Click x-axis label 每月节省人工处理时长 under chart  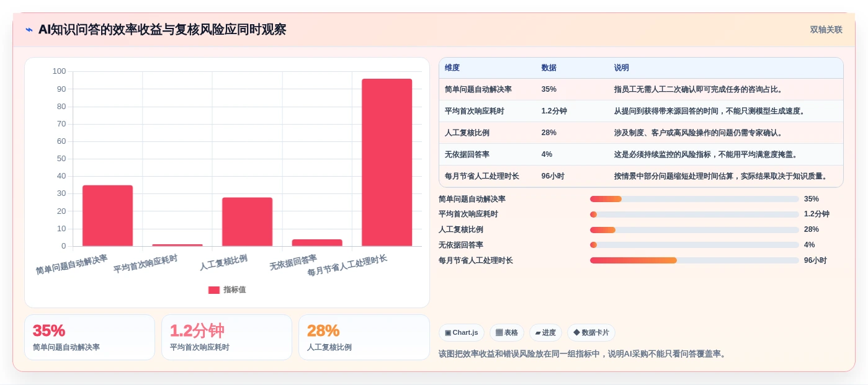pos(347,266)
